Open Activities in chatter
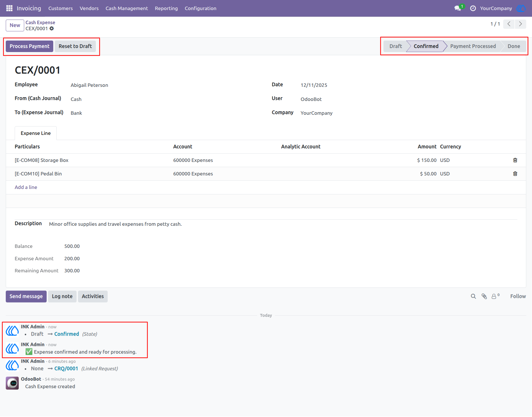This screenshot has height=417, width=532. pos(93,297)
